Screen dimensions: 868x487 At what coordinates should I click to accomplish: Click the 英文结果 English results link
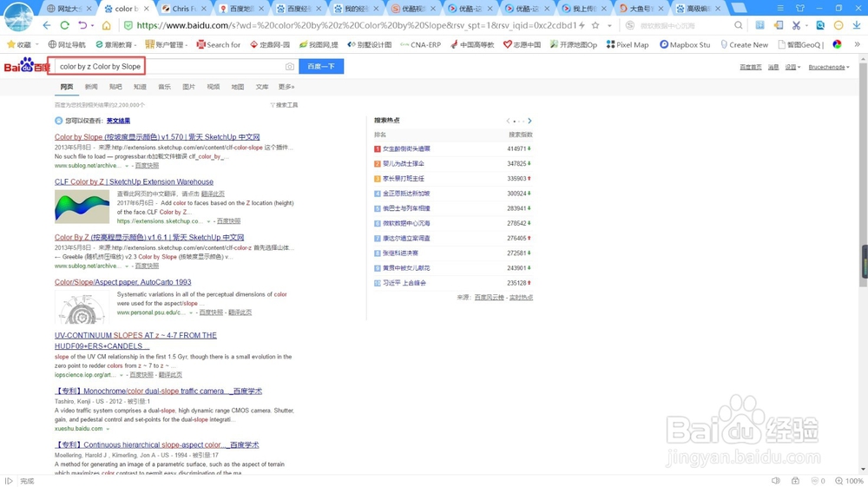tap(118, 121)
